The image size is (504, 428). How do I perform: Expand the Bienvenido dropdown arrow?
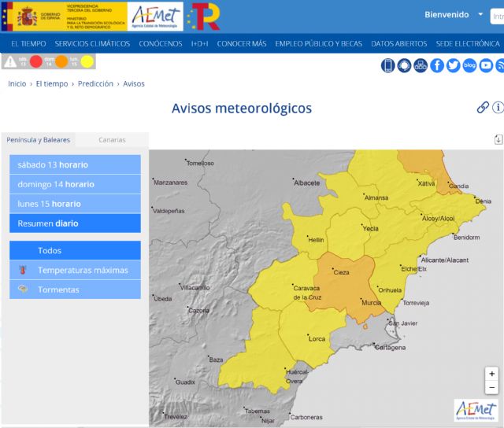point(480,14)
